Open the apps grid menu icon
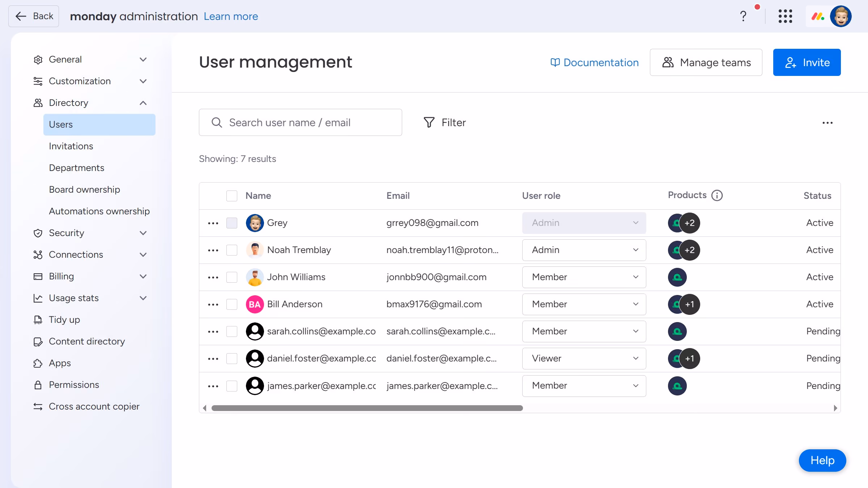 (x=785, y=16)
